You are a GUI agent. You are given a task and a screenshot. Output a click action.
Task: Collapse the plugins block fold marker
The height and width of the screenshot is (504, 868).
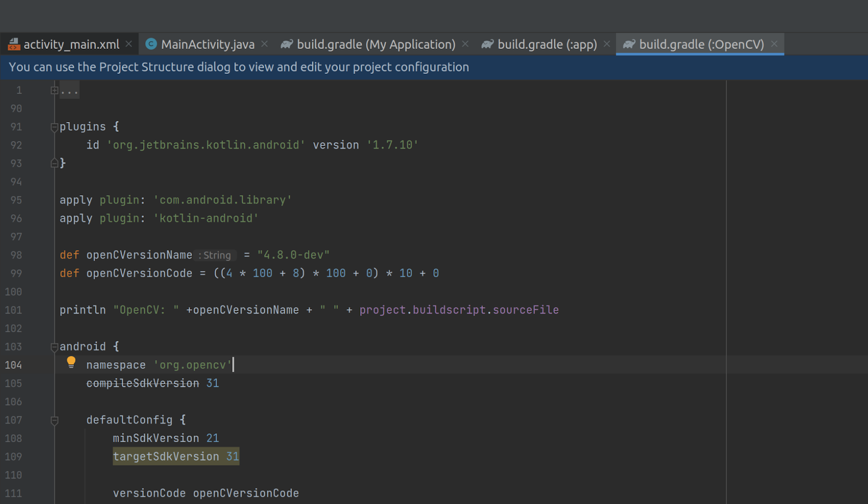pyautogui.click(x=53, y=127)
